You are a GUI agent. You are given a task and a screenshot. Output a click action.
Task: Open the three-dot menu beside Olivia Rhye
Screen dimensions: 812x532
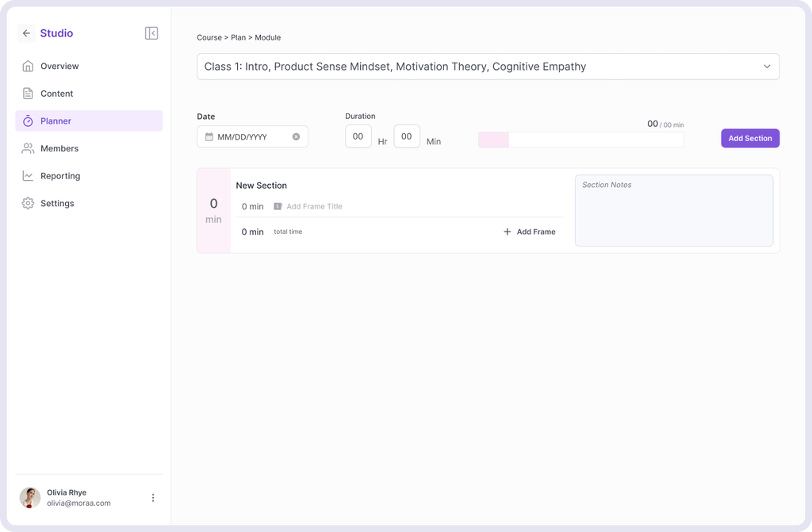[x=153, y=498]
